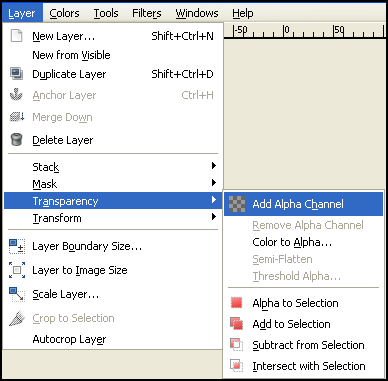388x381 pixels.
Task: Open the Filters menu
Action: click(x=147, y=13)
